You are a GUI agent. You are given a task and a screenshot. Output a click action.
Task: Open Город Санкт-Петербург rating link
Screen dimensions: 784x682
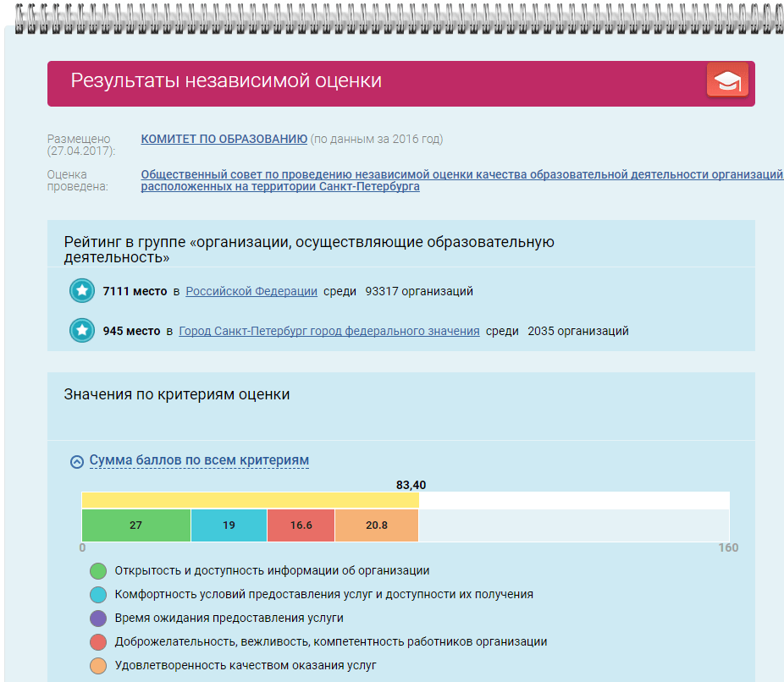(x=329, y=331)
